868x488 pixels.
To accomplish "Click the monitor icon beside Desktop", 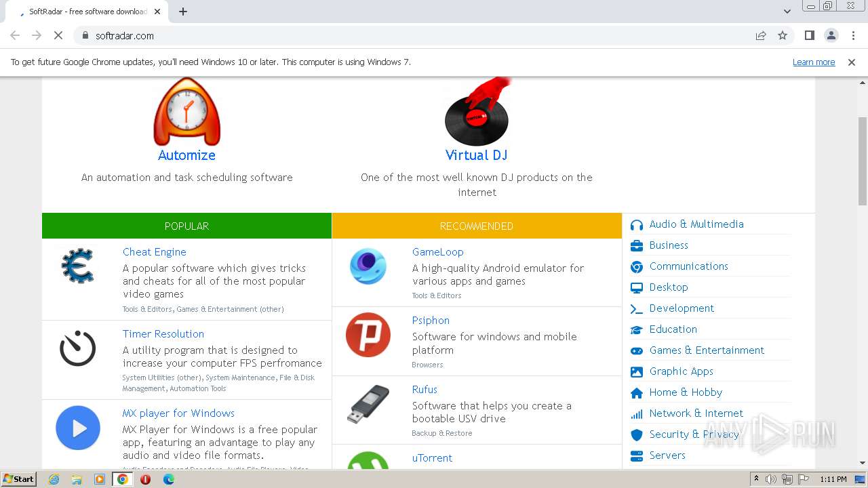I will pyautogui.click(x=637, y=288).
